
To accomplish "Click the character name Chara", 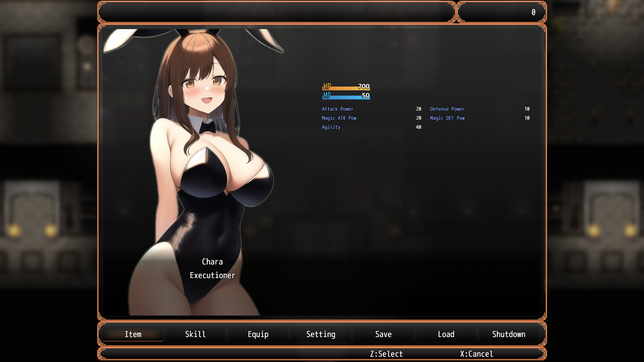I will pyautogui.click(x=212, y=262).
